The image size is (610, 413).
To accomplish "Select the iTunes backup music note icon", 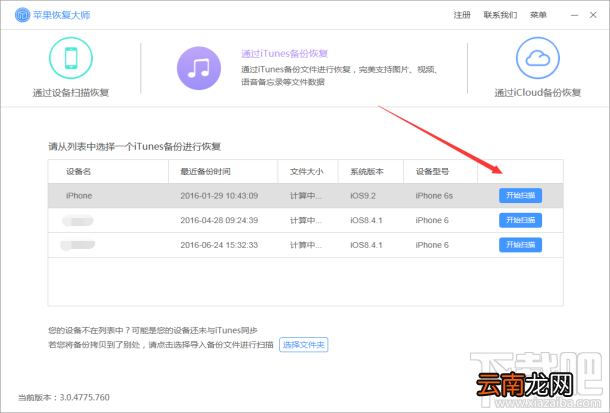I will pyautogui.click(x=199, y=68).
